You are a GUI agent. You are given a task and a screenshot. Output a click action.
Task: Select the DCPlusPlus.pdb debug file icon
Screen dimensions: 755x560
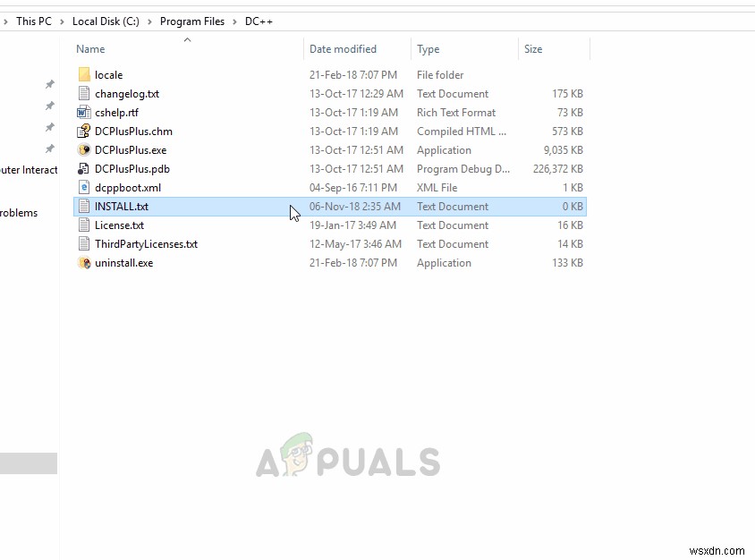83,168
